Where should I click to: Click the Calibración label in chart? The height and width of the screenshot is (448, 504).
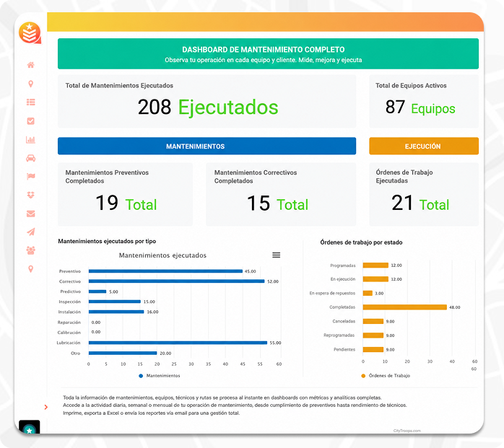69,333
